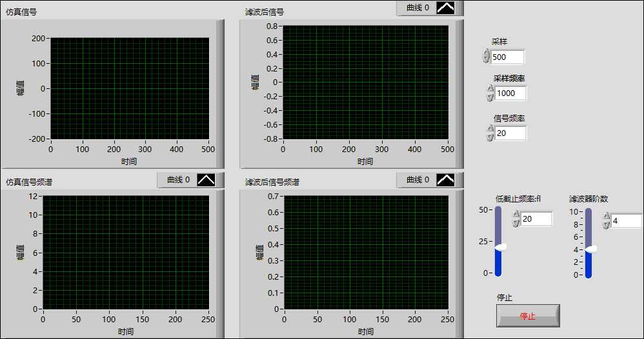Click the 0.8 Y-axis maximum of 滤波后信号 graph
Image resolution: width=644 pixels, height=339 pixels.
272,26
